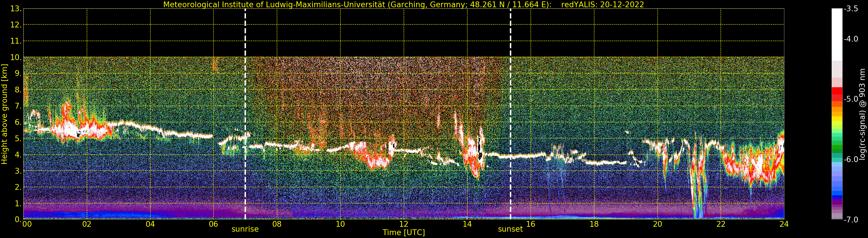Screen dimensions: 868x238
Task: Click the '02' time axis tick label
Action: (87, 224)
